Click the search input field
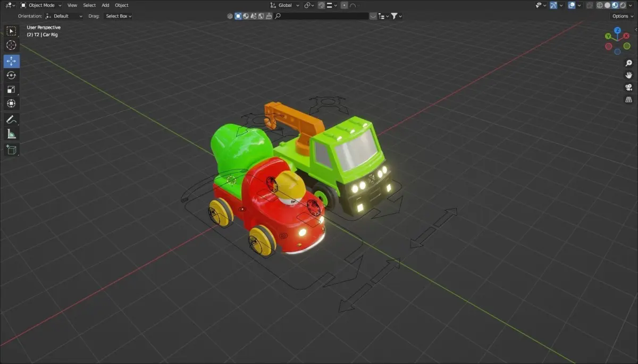This screenshot has height=364, width=638. coord(321,16)
